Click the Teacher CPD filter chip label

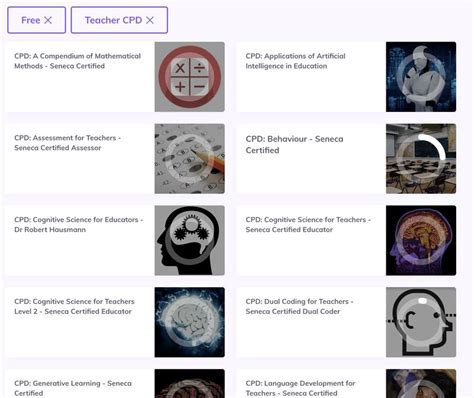pos(113,20)
